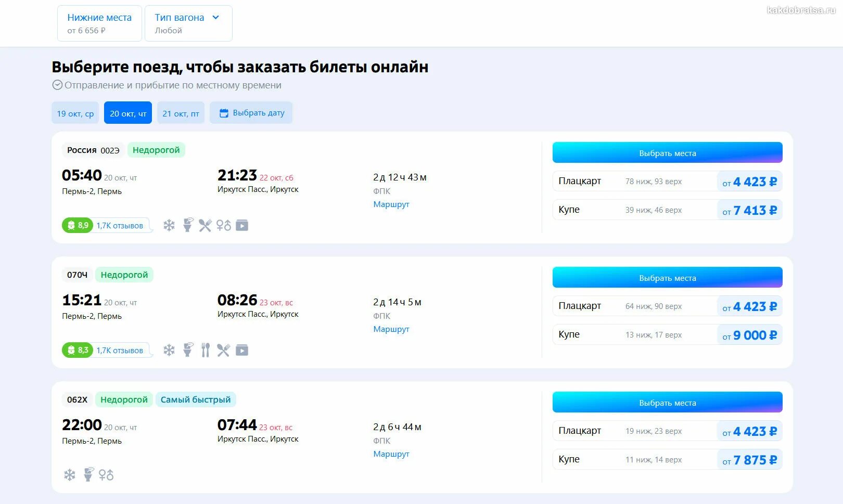Screen dimensions: 843x504
Task: Click the snowflake icon of train 062Х
Action: [x=70, y=475]
